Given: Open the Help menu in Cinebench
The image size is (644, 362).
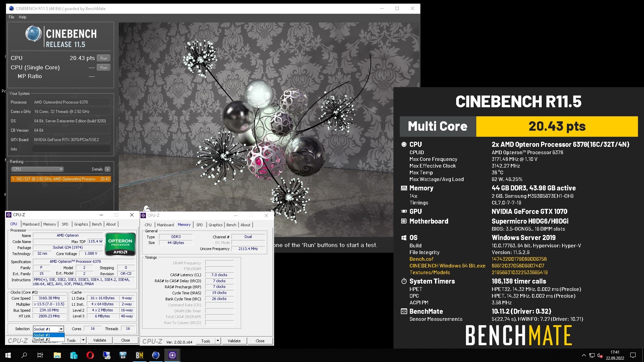Looking at the screenshot, I should tap(22, 17).
